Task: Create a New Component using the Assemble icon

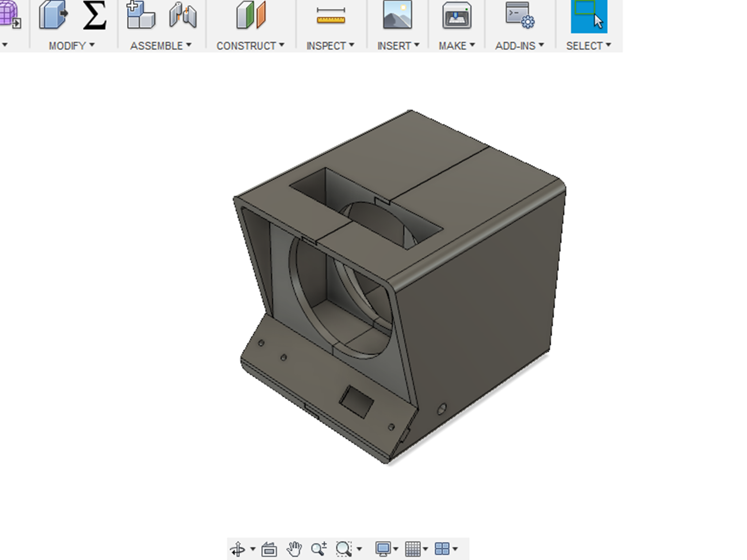Action: (142, 16)
